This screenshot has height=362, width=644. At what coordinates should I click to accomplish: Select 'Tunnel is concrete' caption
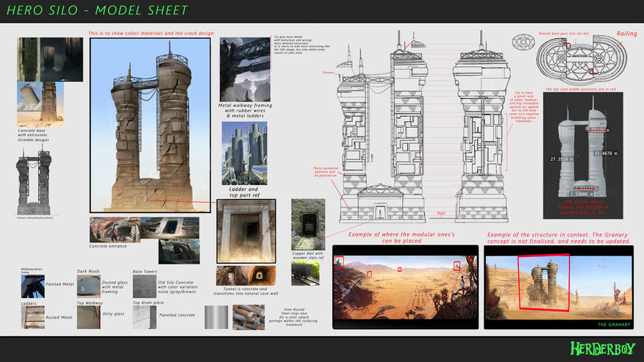pos(246,291)
